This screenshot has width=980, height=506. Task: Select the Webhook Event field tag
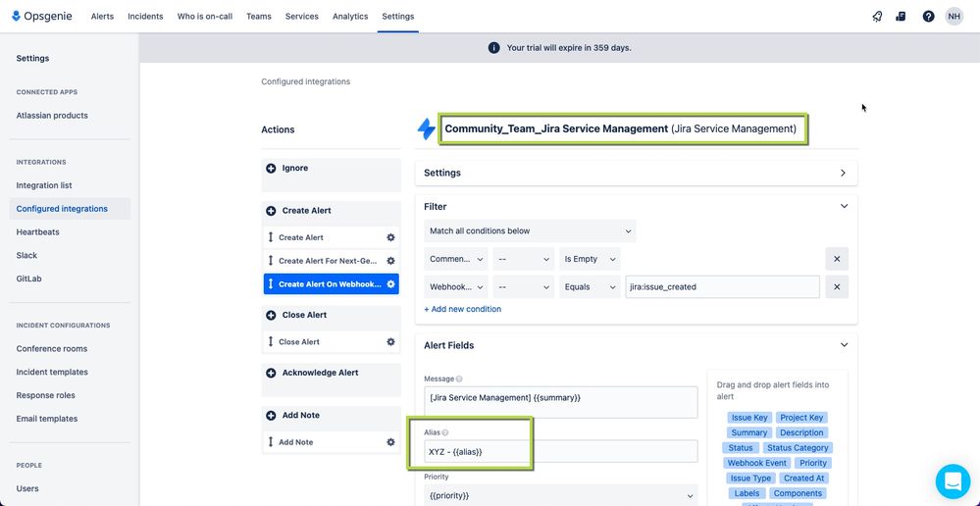[757, 463]
